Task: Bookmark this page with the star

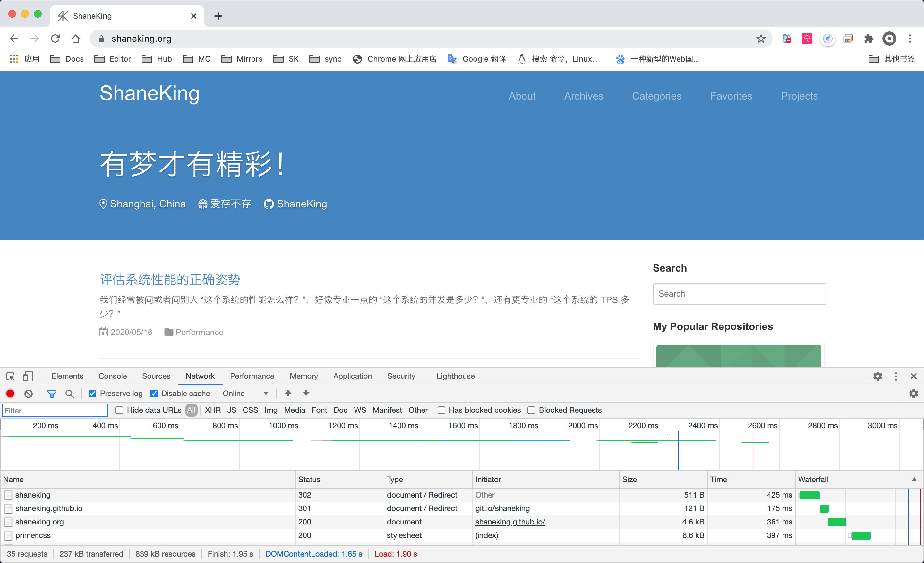Action: point(760,39)
